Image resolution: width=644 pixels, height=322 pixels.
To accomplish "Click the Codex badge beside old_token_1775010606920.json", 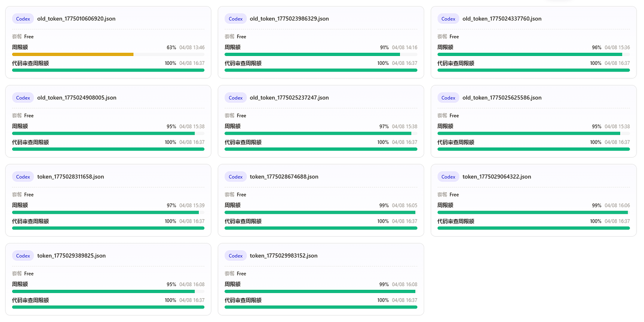I will click(x=23, y=19).
